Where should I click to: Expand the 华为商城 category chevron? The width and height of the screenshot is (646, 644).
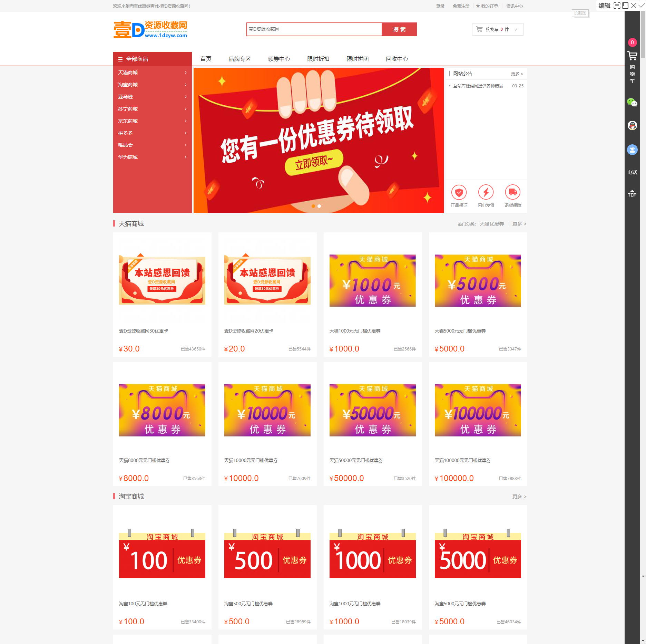point(185,157)
